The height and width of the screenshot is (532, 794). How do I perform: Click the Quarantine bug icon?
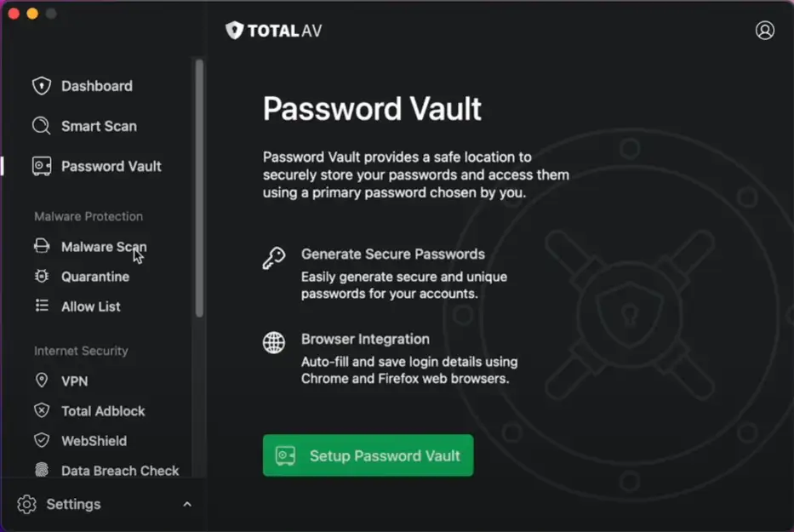[x=42, y=277]
